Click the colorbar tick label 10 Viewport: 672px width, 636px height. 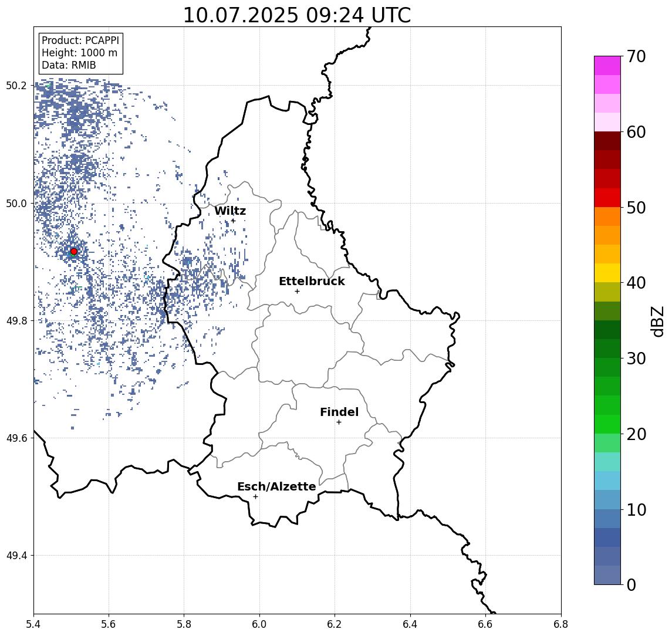click(636, 509)
